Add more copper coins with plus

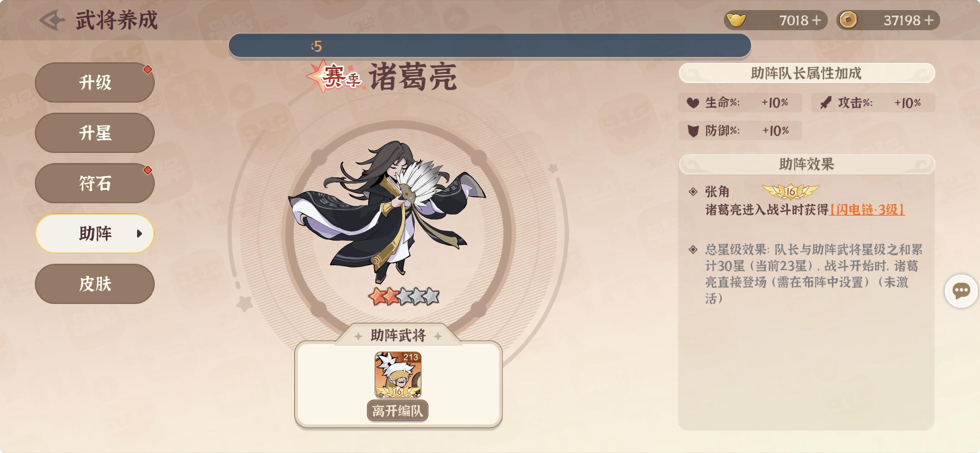[929, 20]
